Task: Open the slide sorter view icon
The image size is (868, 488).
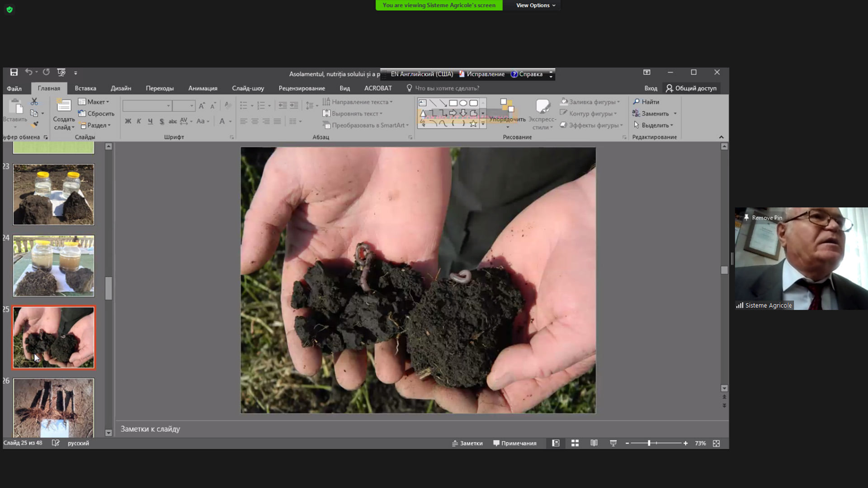Action: [x=575, y=443]
